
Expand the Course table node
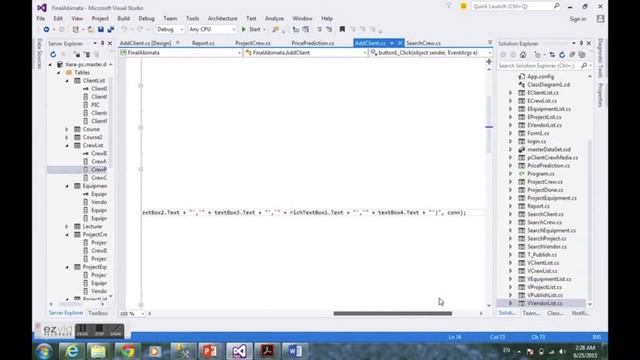click(67, 129)
